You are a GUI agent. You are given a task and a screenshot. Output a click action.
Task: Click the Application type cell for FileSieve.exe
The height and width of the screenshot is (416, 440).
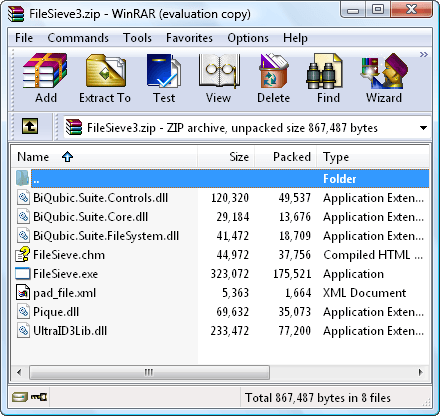click(353, 274)
